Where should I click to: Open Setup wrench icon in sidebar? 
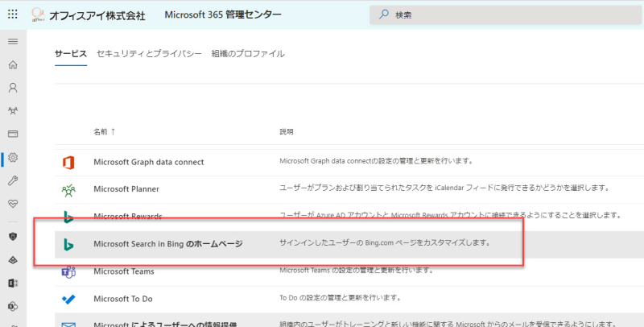click(13, 180)
